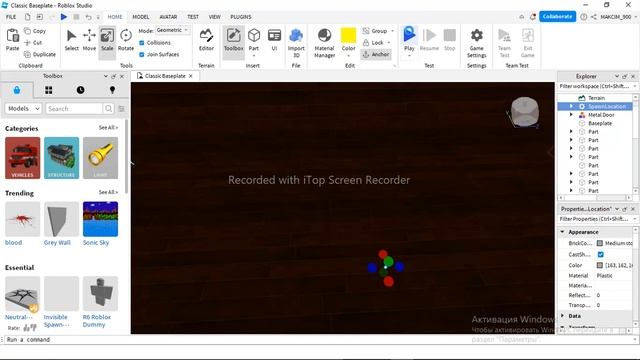This screenshot has height=360, width=640.
Task: Toggle the Join Surfaces checkbox
Action: [142, 54]
